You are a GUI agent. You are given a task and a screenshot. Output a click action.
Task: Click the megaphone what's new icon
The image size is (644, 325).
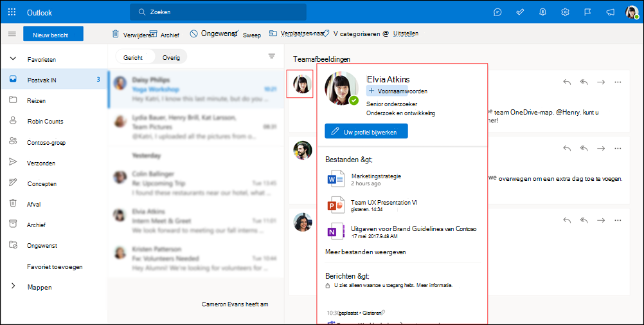pos(611,12)
